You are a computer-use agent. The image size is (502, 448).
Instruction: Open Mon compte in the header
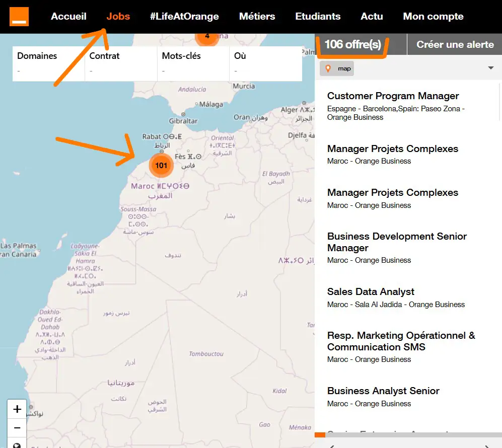[433, 16]
